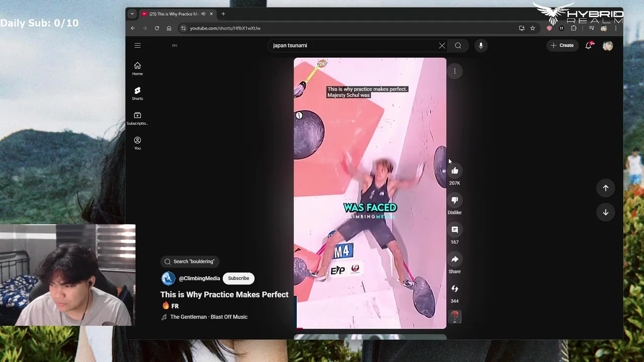The height and width of the screenshot is (362, 644).
Task: Open the Short's three-dot more menu
Action: pyautogui.click(x=455, y=71)
